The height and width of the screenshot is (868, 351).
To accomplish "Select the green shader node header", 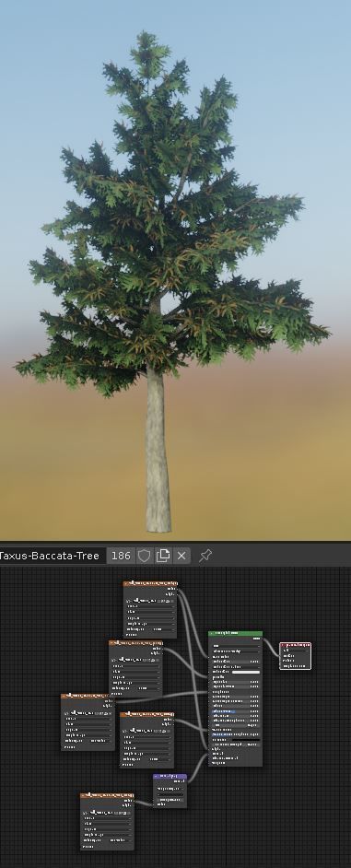I will [x=235, y=633].
